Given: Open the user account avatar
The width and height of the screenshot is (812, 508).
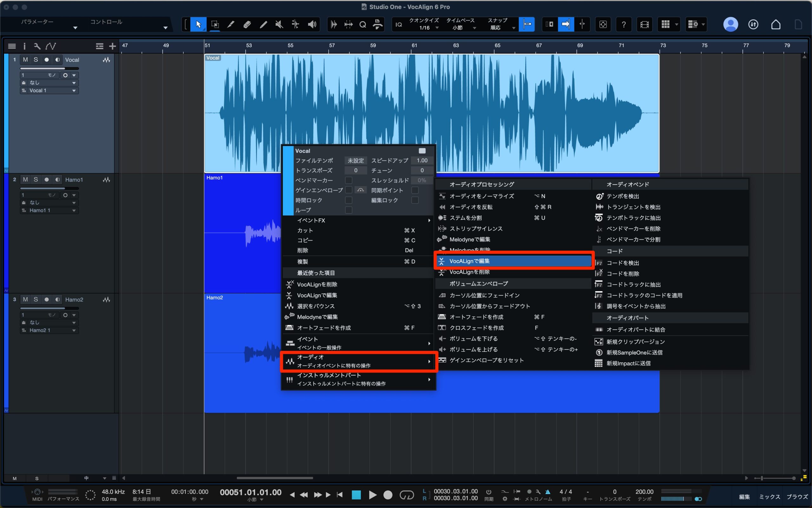Looking at the screenshot, I should click(x=730, y=24).
